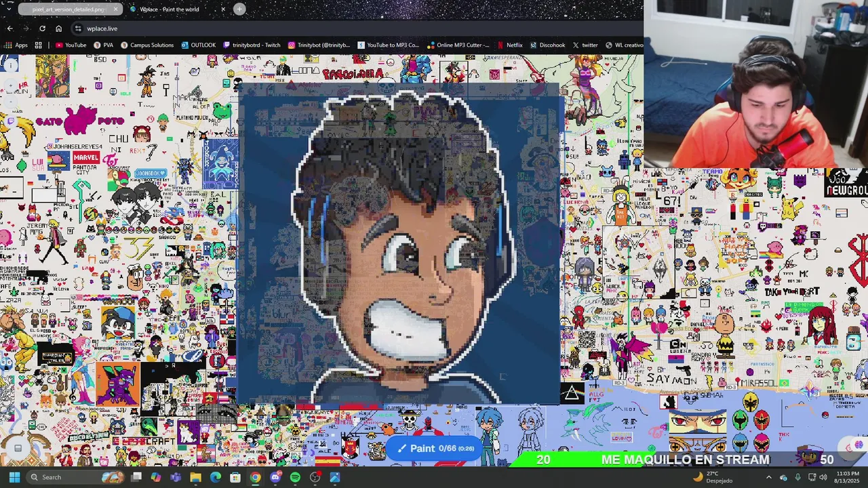Open Task View from the taskbar
868x488 pixels.
click(136, 477)
